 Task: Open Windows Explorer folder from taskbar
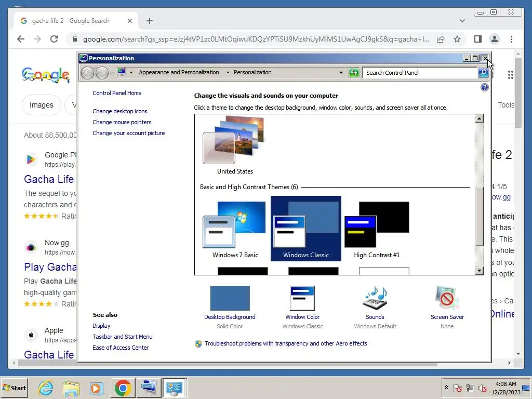pyautogui.click(x=71, y=388)
